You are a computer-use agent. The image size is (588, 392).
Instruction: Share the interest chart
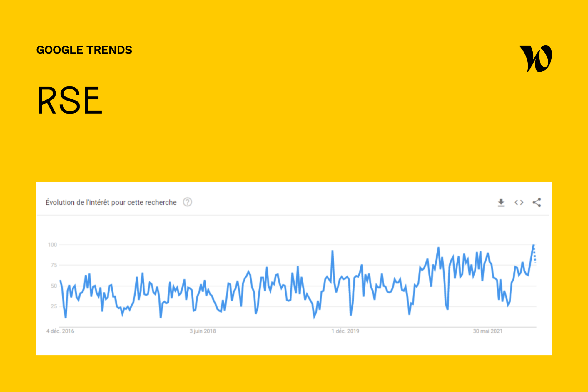(537, 202)
